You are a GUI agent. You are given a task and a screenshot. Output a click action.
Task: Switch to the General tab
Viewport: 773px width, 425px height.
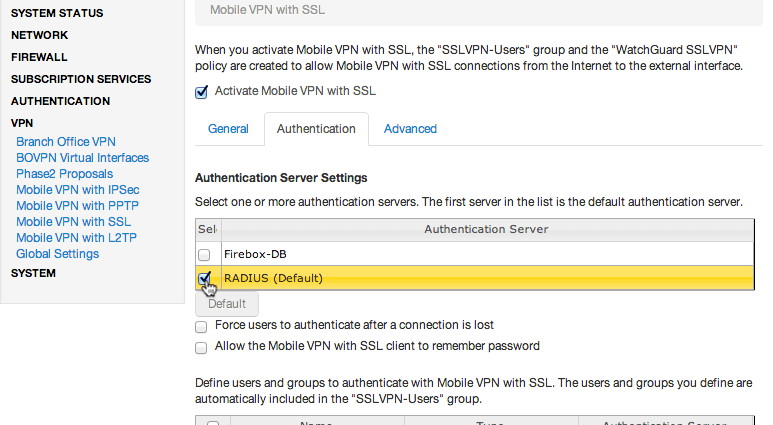[x=228, y=129]
